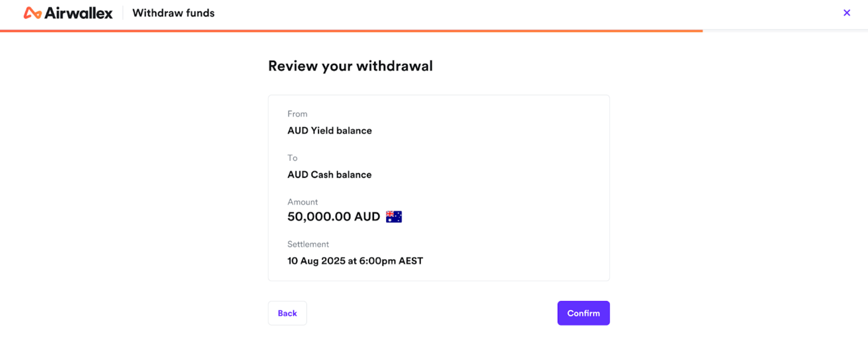The height and width of the screenshot is (342, 868).
Task: Click the AUD Yield balance value
Action: pyautogui.click(x=330, y=131)
